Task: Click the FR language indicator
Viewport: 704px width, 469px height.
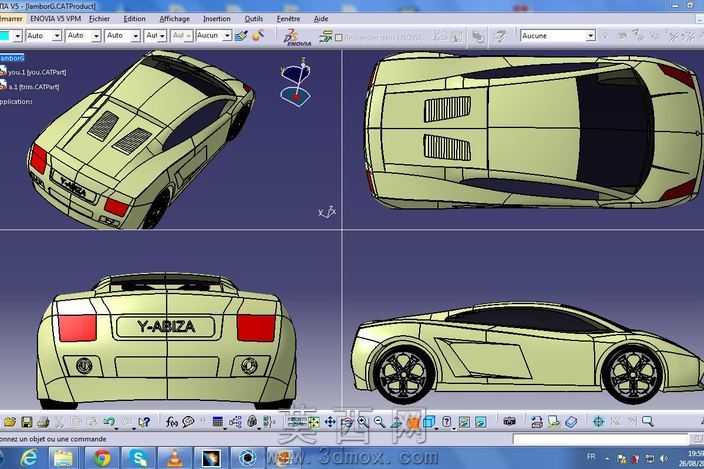Action: [x=591, y=457]
